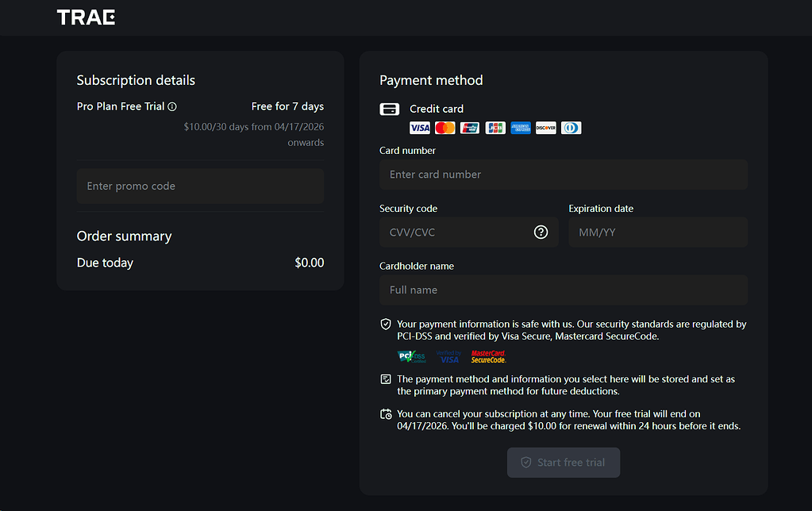Click the "Due today" label
Screen dimensions: 812x511
[x=105, y=263]
